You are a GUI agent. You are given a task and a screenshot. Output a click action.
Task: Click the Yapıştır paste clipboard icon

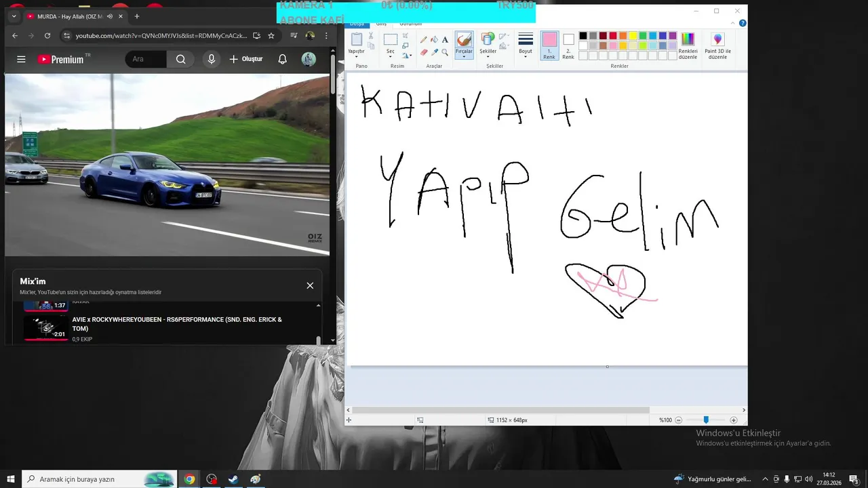pos(356,39)
